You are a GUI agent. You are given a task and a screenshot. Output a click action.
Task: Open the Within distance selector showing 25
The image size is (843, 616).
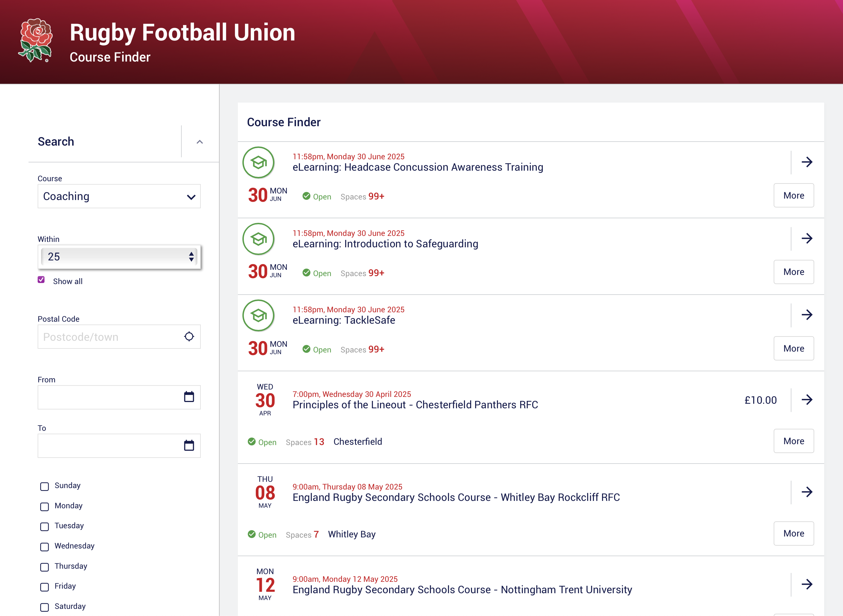click(119, 257)
